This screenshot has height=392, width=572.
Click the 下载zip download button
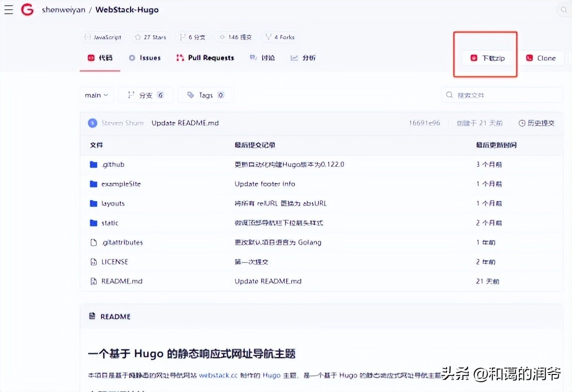484,58
